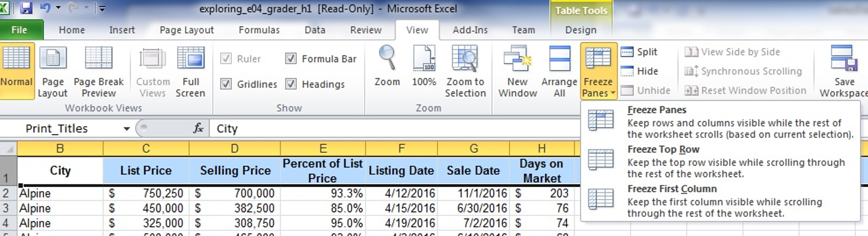Select the Days on Market header cell
Image resolution: width=868 pixels, height=236 pixels.
click(x=542, y=171)
